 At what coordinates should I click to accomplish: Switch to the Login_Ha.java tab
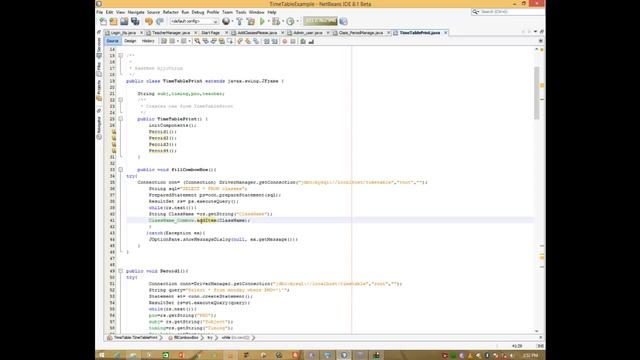[x=124, y=33]
